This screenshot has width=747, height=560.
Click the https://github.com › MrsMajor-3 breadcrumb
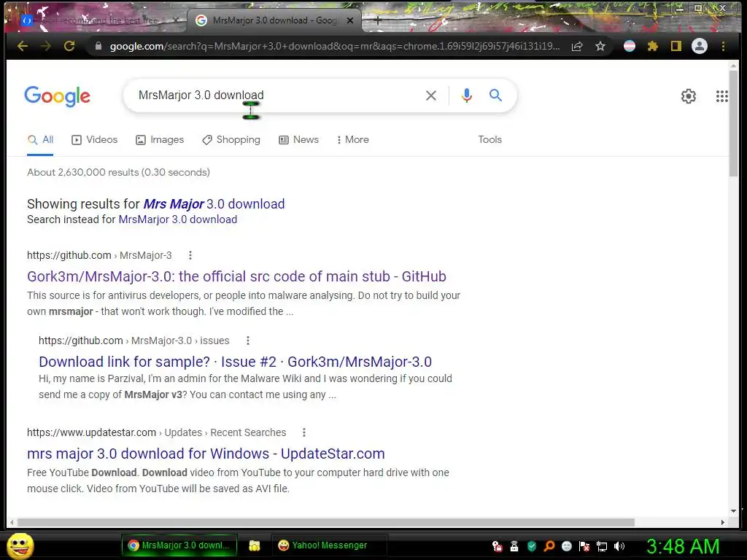pos(99,255)
